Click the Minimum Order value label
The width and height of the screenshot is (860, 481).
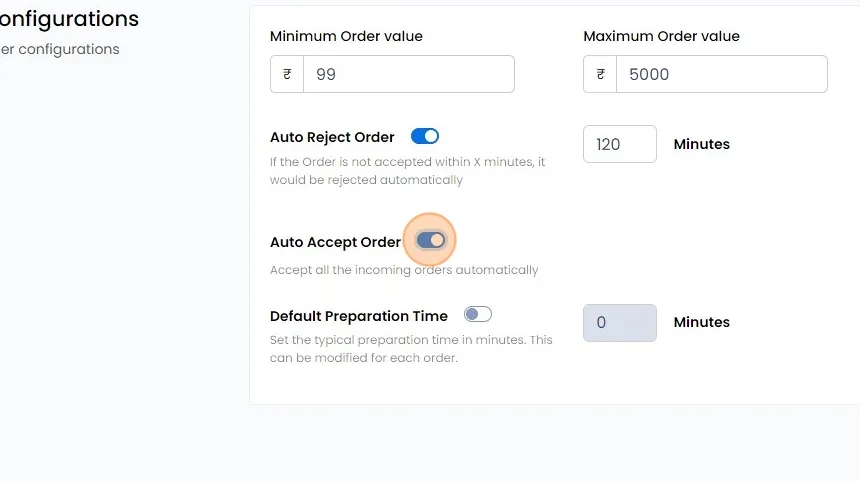click(346, 36)
